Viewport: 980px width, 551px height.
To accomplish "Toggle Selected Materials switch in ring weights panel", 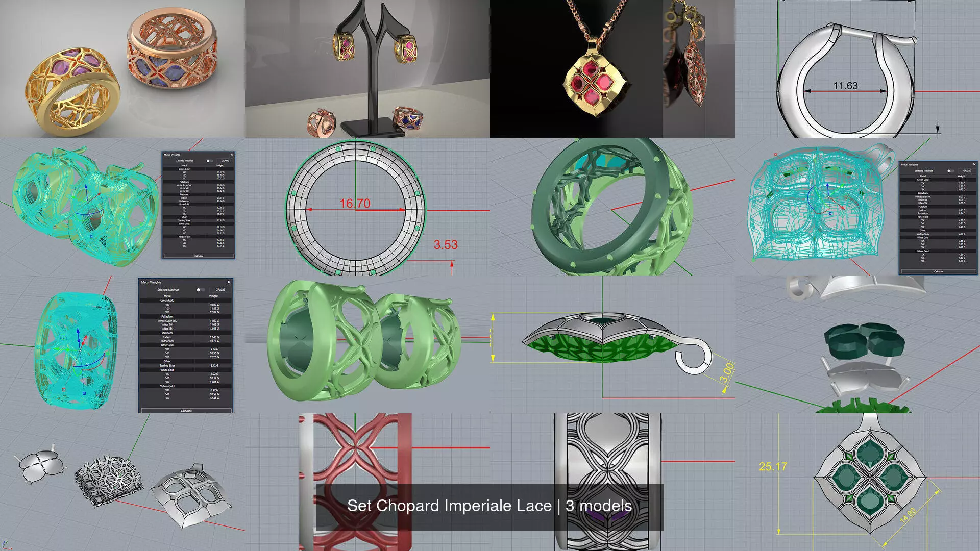I will [x=200, y=290].
